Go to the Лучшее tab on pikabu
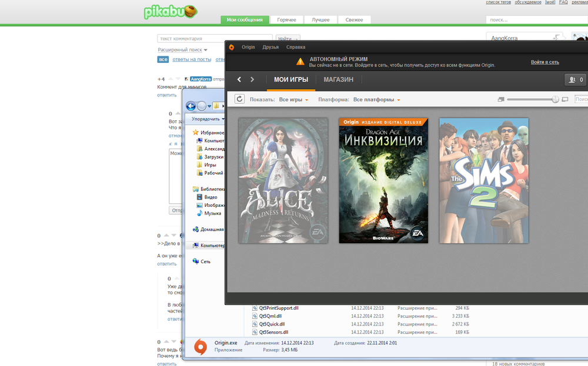 pyautogui.click(x=320, y=20)
